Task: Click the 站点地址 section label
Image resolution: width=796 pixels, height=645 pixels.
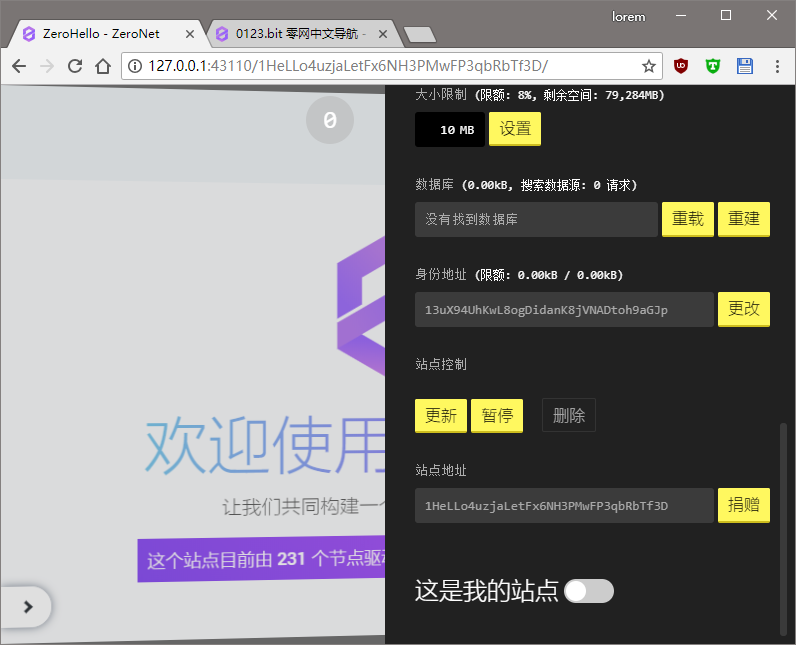Action: [441, 470]
